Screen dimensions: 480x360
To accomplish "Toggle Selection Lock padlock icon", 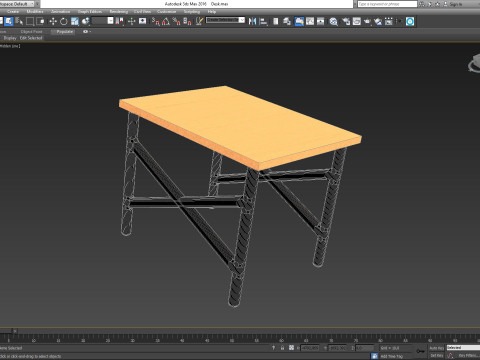I will [282, 348].
